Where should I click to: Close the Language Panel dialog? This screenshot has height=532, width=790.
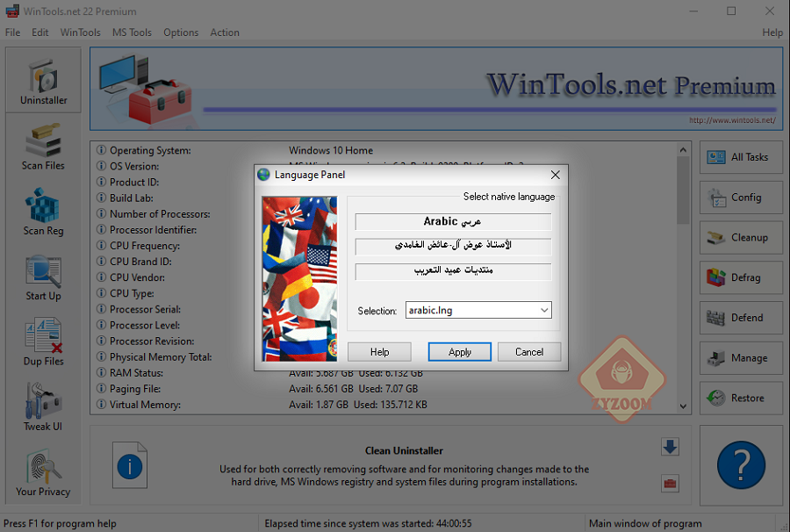pyautogui.click(x=556, y=175)
